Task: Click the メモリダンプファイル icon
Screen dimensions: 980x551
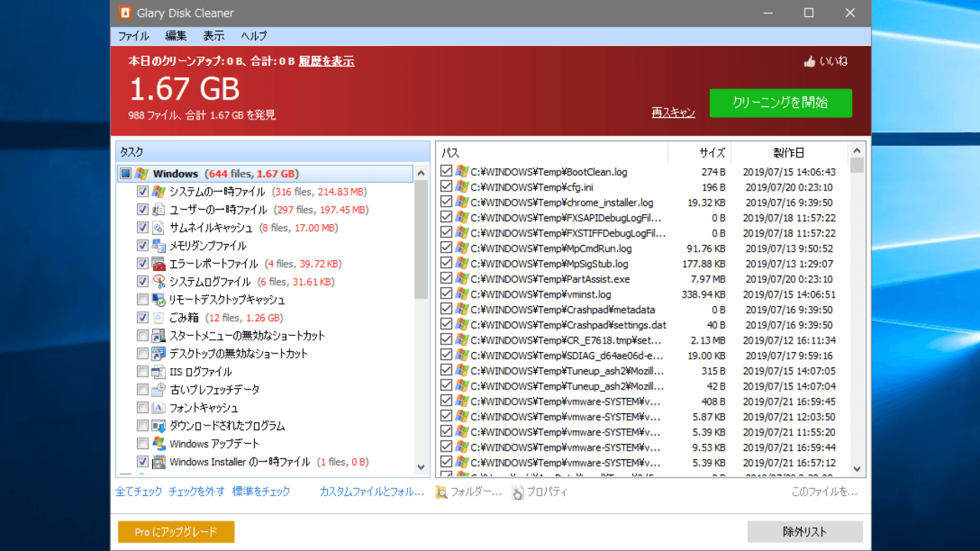Action: (158, 246)
